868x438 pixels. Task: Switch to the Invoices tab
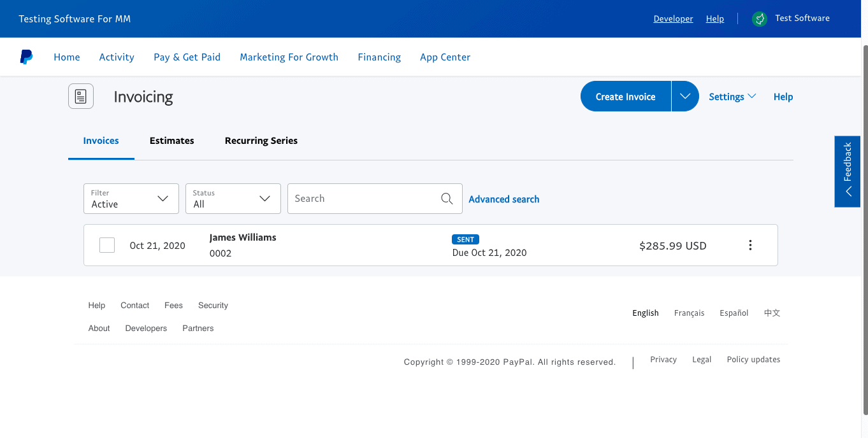(101, 141)
